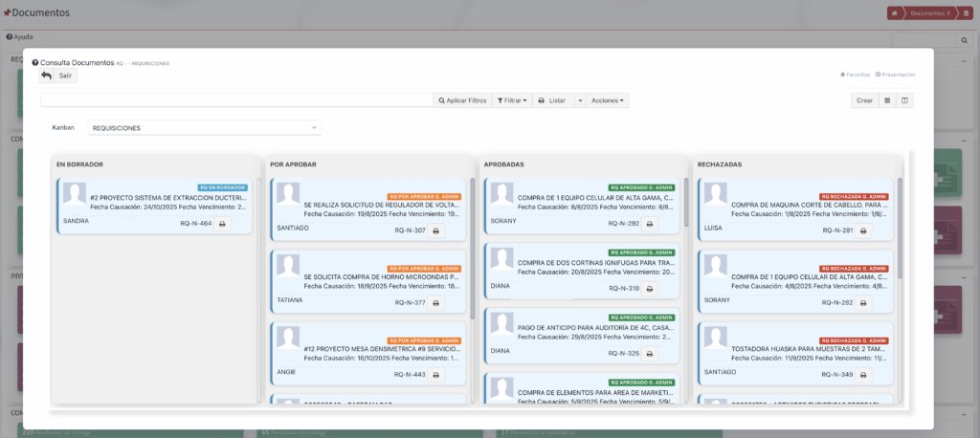Click the printer icon for RQ-N-349
980x438 pixels.
862,375
